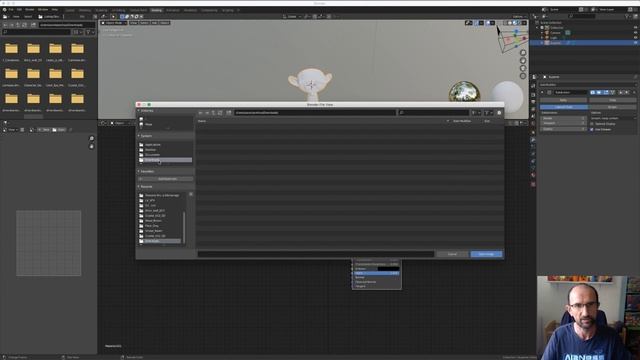Screen dimensions: 640x360
Task: Hide Collection via its eye icon
Action: (x=635, y=28)
